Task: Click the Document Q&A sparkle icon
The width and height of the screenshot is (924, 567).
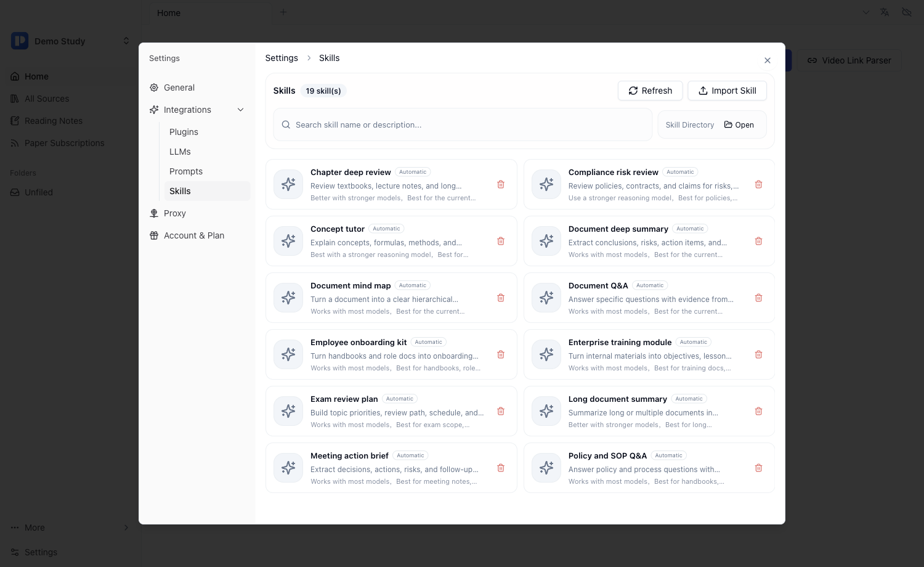Action: (x=546, y=298)
